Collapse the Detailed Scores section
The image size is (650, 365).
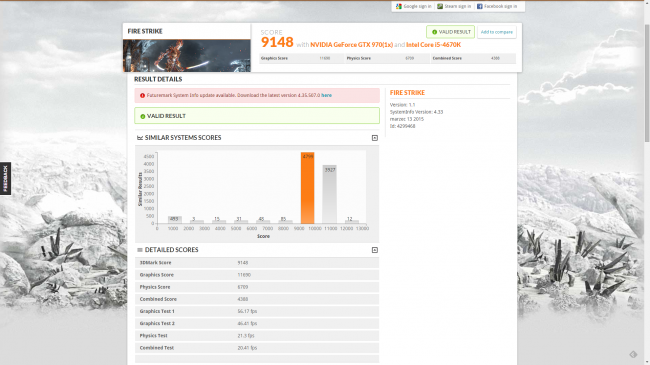pos(375,250)
